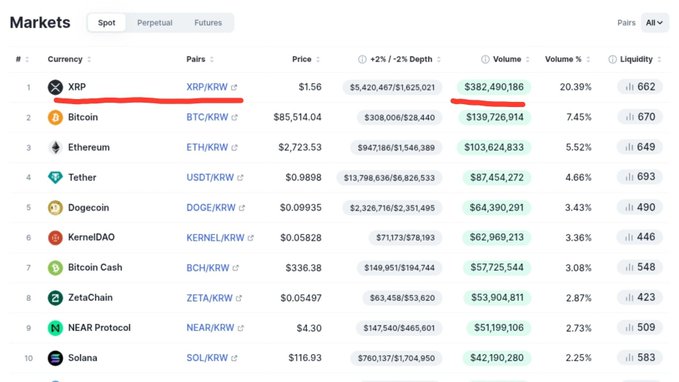Switch to the Spot markets tab
Viewport: 679px width, 382px height.
click(107, 23)
